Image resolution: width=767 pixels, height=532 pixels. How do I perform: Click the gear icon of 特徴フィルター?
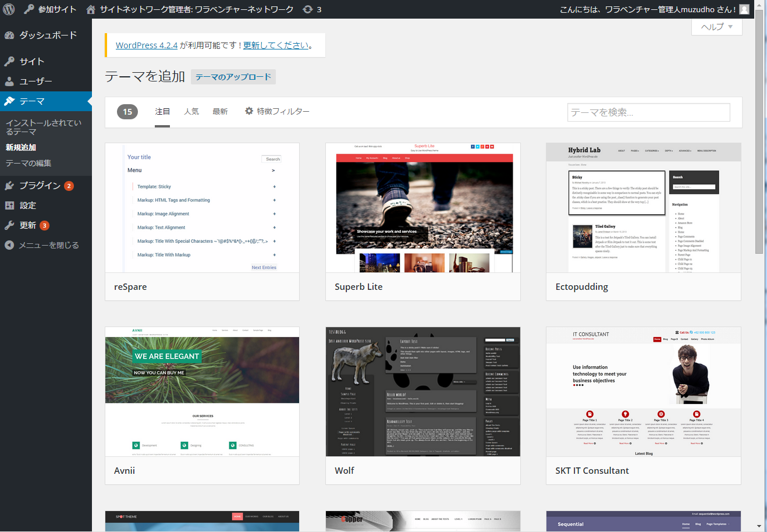pos(249,111)
